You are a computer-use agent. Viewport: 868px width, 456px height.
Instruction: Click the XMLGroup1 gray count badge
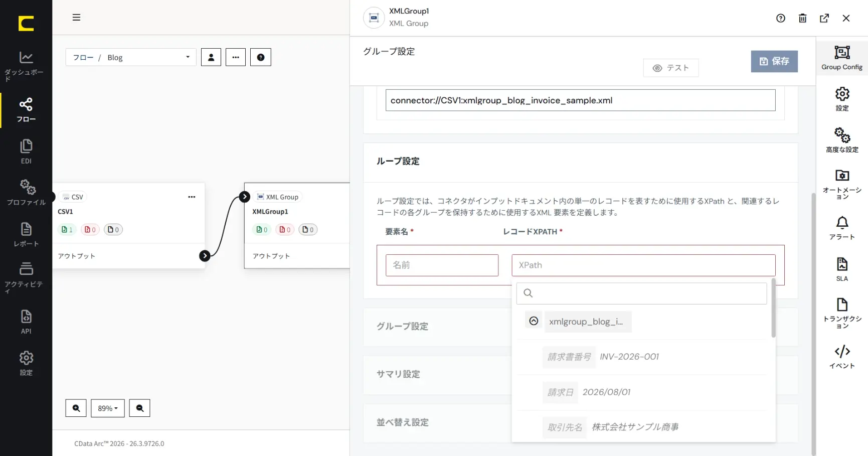click(x=308, y=230)
